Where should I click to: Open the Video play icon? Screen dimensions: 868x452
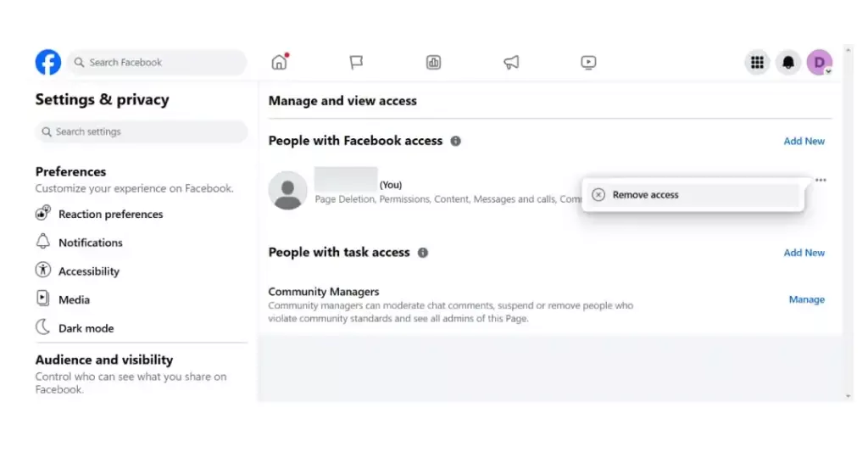[x=588, y=62]
